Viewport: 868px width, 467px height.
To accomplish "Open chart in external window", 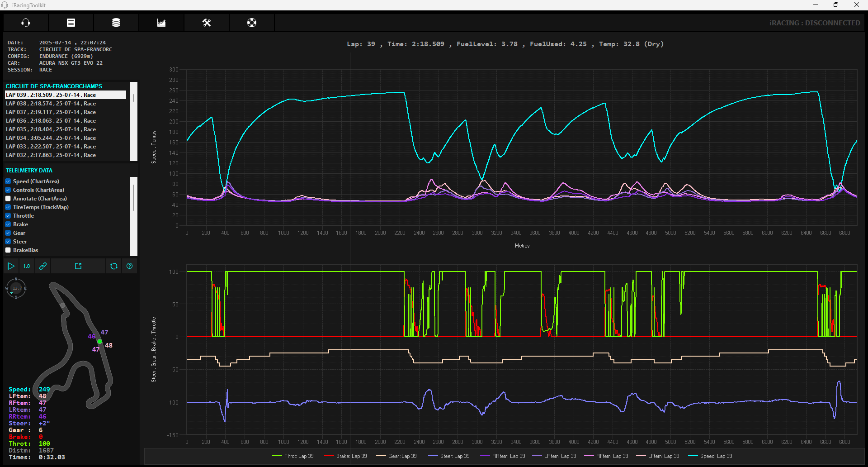I will click(78, 266).
